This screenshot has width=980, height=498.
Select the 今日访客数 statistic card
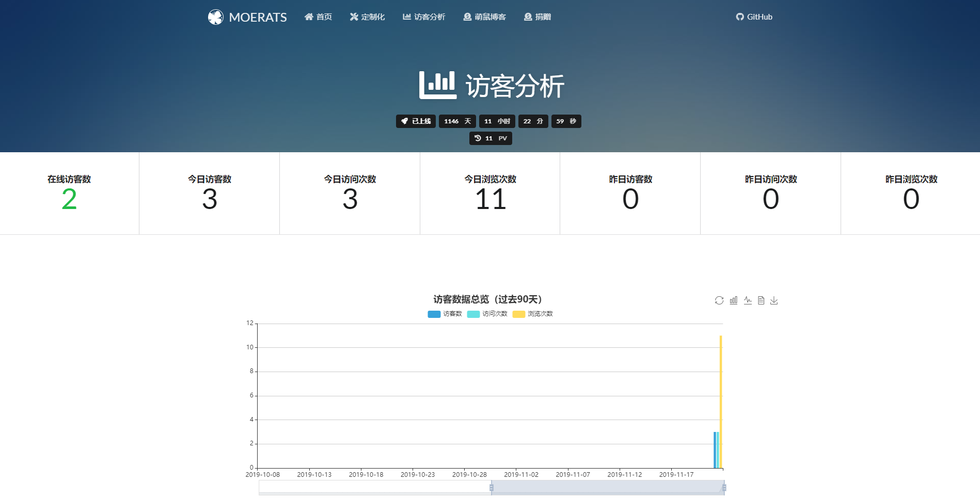[x=210, y=194]
